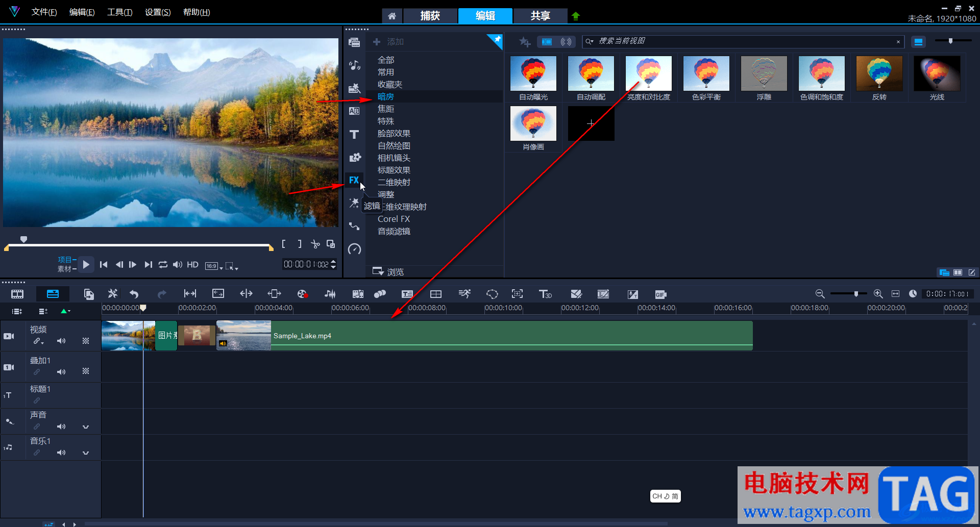Open the FX filter library
This screenshot has height=527, width=980.
tap(354, 180)
